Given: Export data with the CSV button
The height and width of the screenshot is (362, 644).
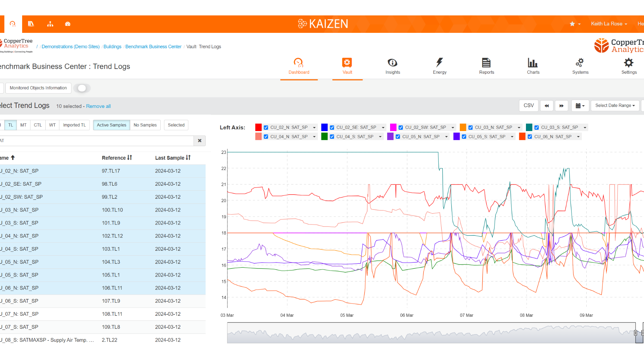Looking at the screenshot, I should (529, 106).
